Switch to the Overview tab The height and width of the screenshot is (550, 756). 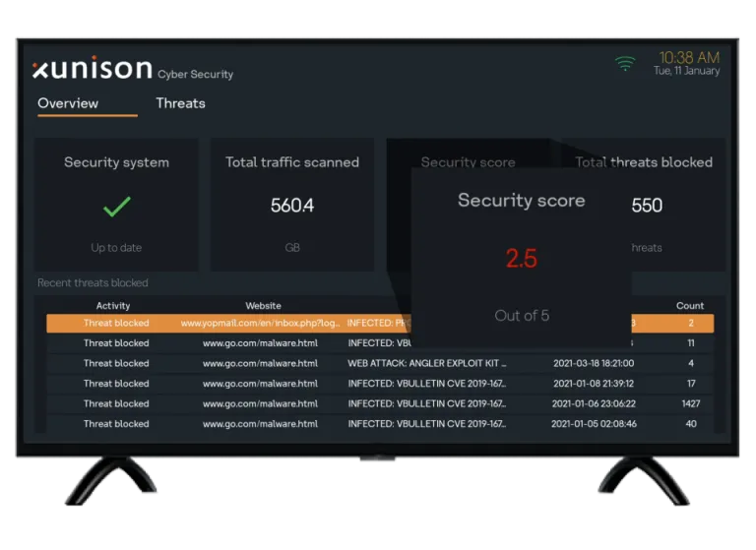coord(68,103)
